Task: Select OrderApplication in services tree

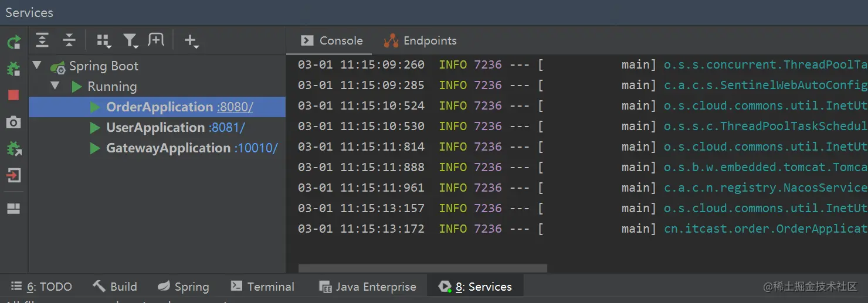Action: coord(157,107)
